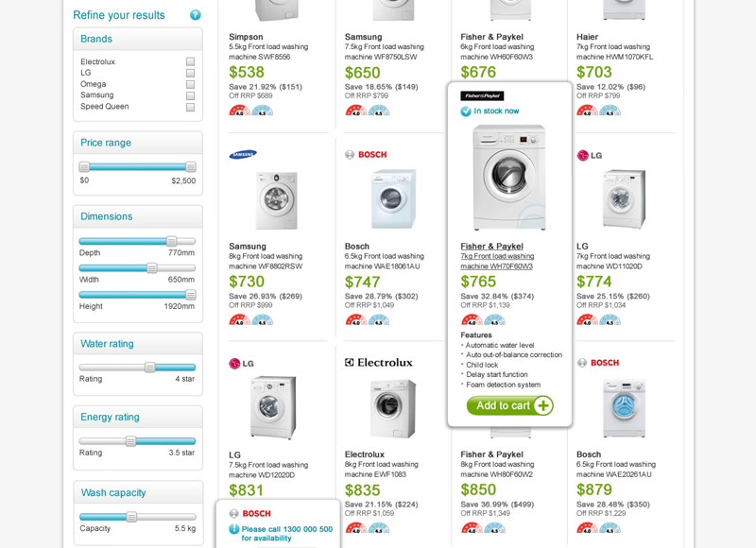
Task: Enable the Omega brand filter
Action: pyautogui.click(x=190, y=83)
